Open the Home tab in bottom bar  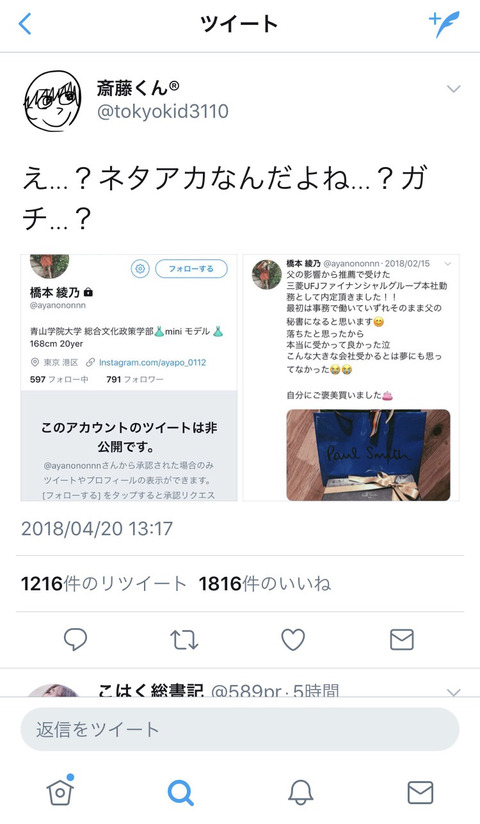(60, 790)
